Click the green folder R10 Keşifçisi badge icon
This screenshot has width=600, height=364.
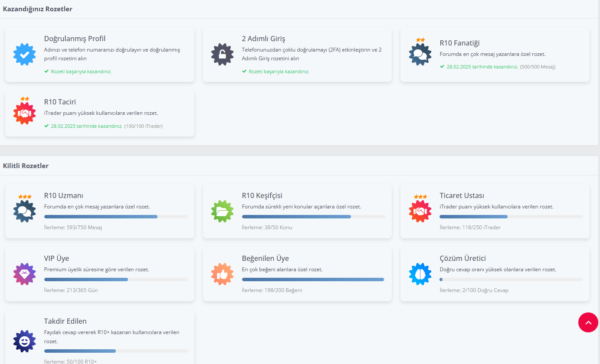(222, 211)
